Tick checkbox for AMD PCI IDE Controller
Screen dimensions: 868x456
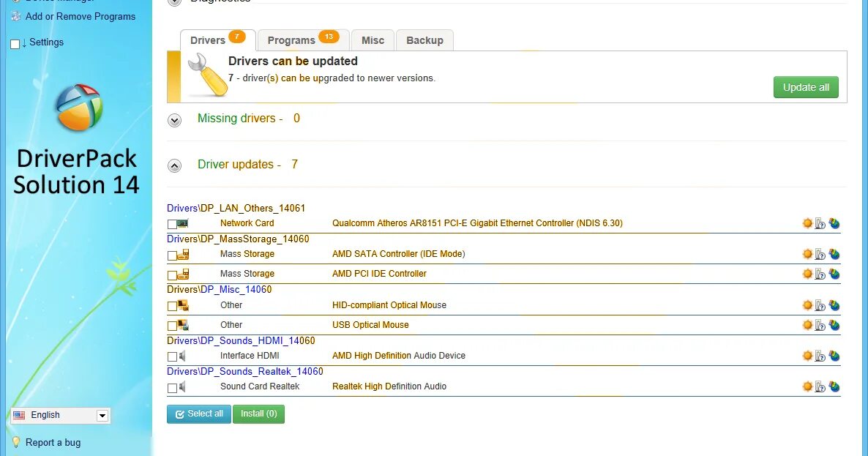click(172, 275)
